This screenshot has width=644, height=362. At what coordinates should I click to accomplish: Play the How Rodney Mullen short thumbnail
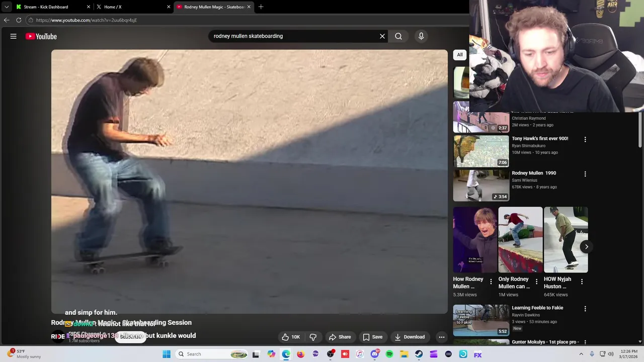(475, 240)
